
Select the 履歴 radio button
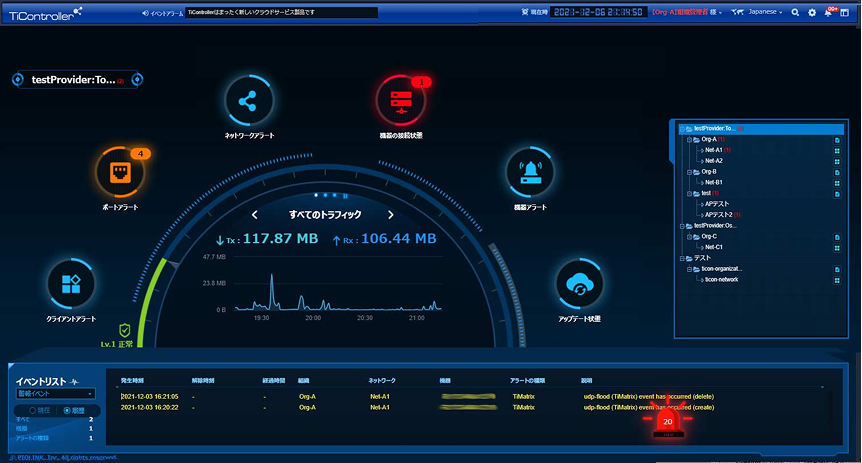(67, 410)
